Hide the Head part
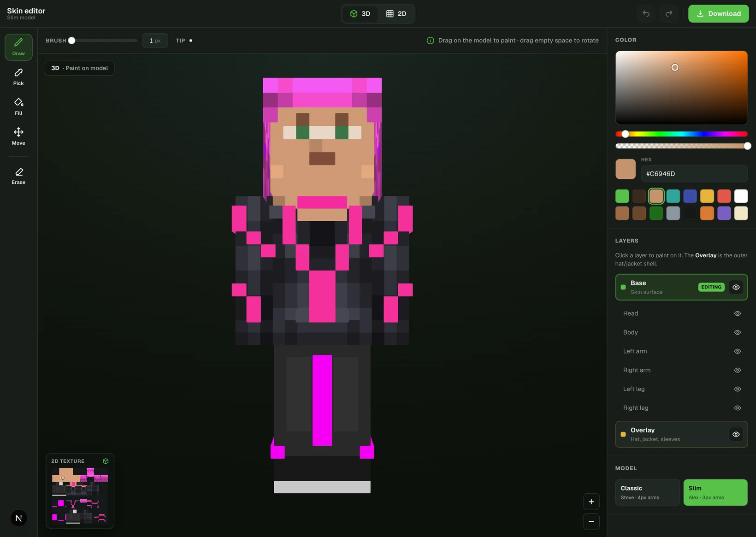The width and height of the screenshot is (756, 537). pyautogui.click(x=738, y=313)
